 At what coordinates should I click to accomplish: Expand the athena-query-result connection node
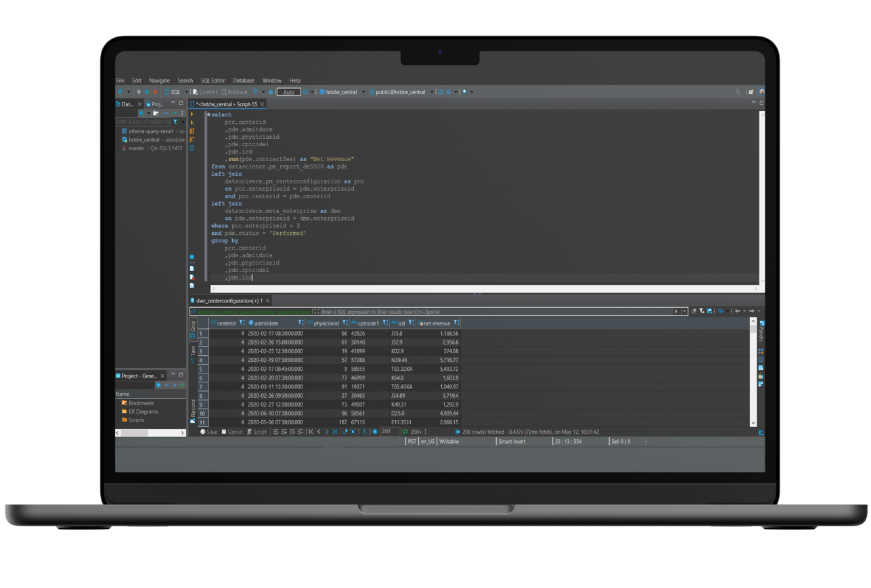coord(118,131)
